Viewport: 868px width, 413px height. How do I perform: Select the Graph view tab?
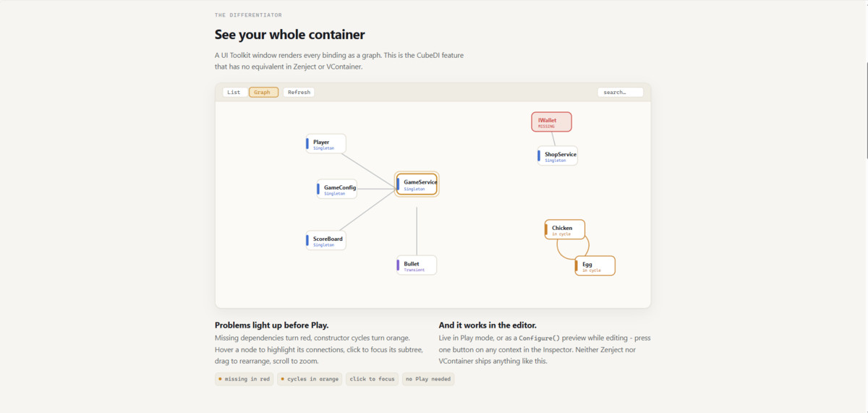(263, 92)
